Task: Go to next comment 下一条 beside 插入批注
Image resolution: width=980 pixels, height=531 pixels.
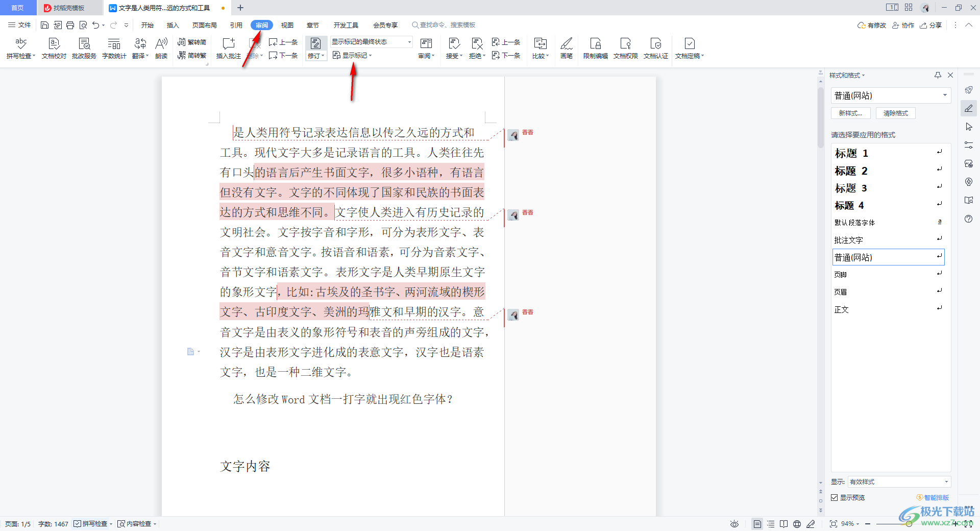Action: point(283,55)
